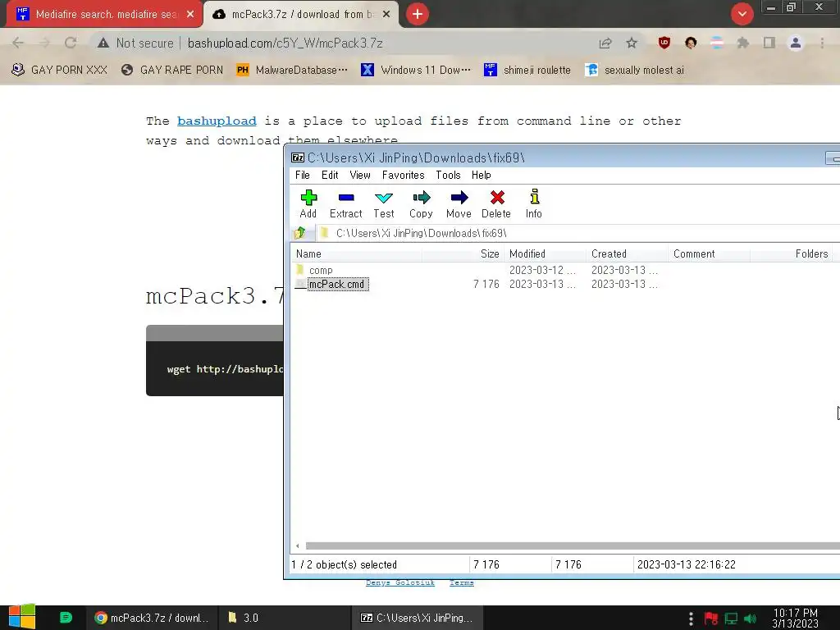This screenshot has width=840, height=630.
Task: Click the Add button in 7-Zip toolbar
Action: point(308,204)
